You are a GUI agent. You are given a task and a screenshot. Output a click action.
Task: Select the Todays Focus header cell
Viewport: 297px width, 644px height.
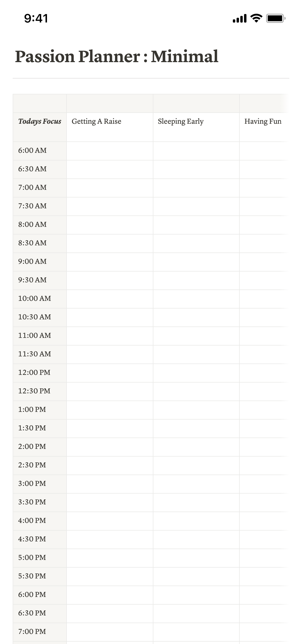tap(40, 121)
